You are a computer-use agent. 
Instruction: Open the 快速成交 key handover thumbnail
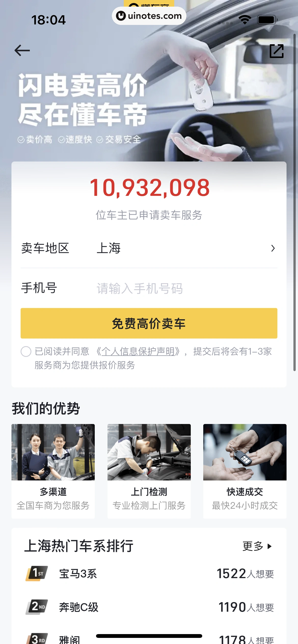pyautogui.click(x=245, y=452)
